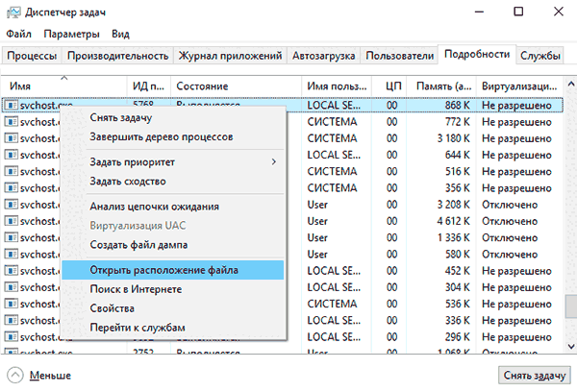This screenshot has height=392, width=577.
Task: Choose Завершить дерево процессов
Action: pos(173,136)
